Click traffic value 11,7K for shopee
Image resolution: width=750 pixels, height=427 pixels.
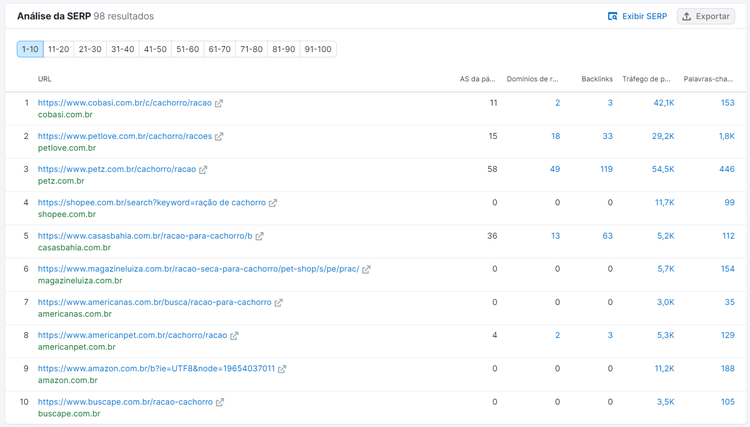(664, 203)
